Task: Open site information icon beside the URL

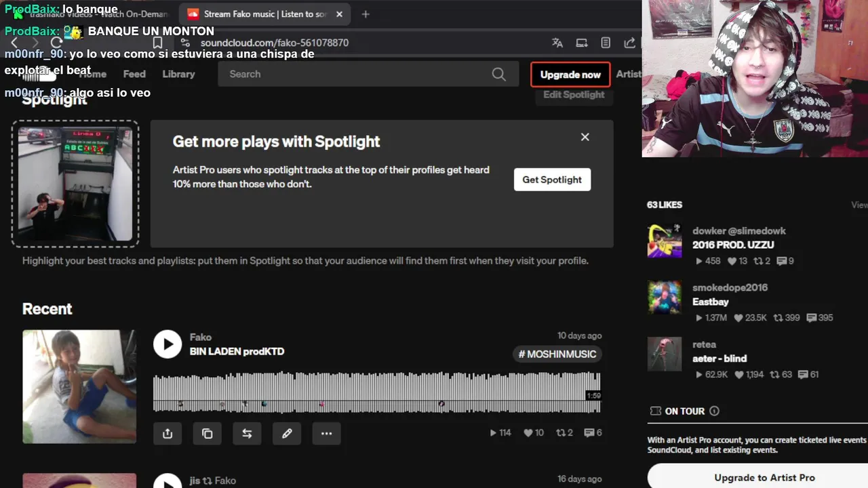Action: (x=185, y=43)
